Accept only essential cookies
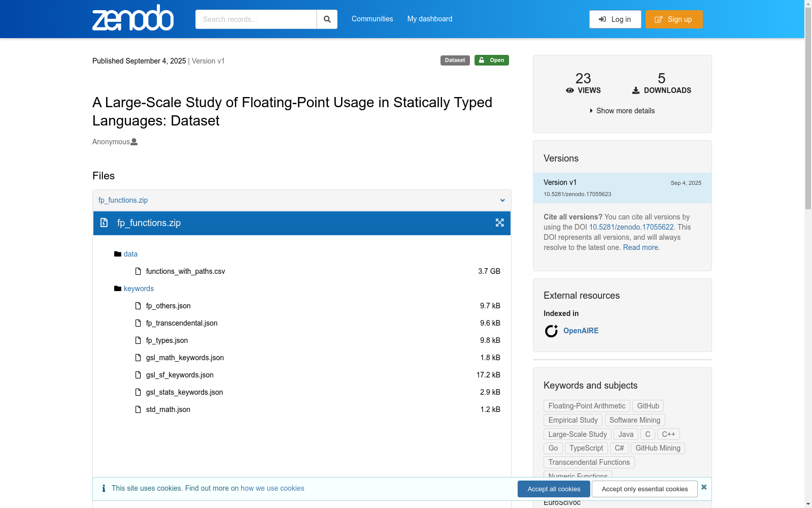This screenshot has height=508, width=812. [645, 489]
